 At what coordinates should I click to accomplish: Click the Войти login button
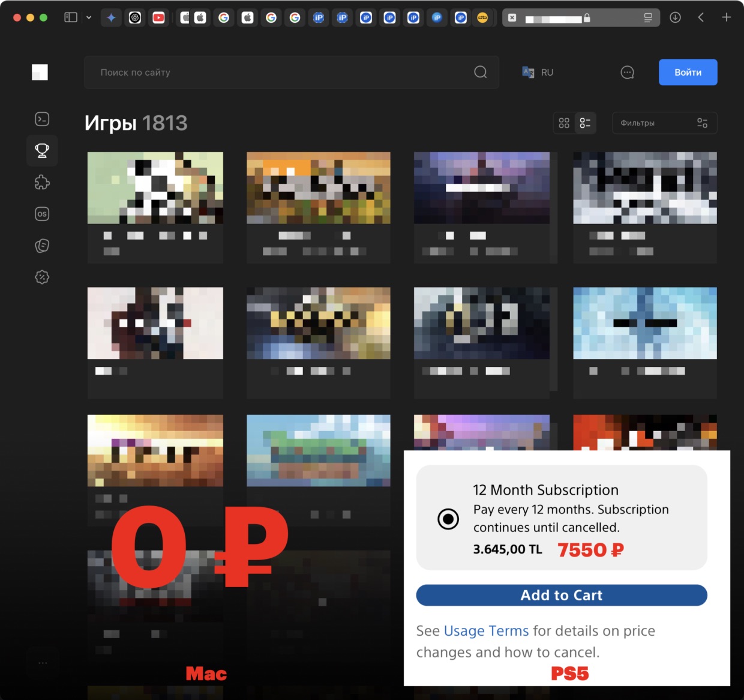688,73
